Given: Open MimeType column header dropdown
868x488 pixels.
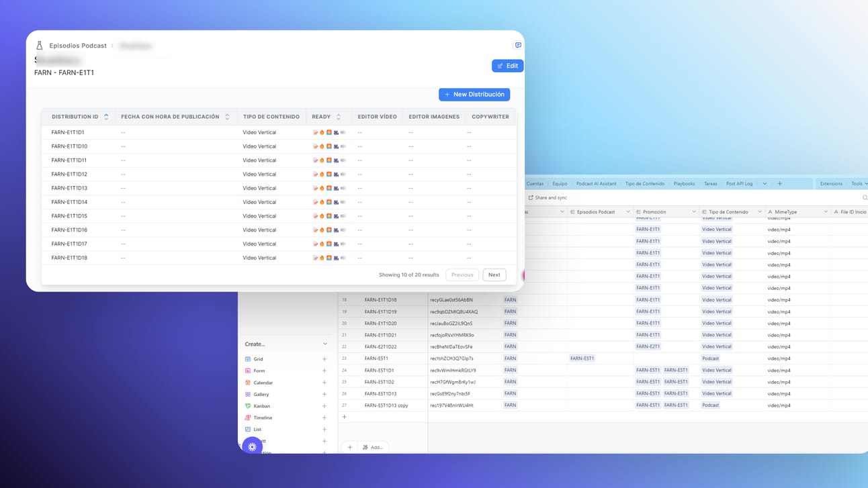Looking at the screenshot, I should (x=826, y=212).
